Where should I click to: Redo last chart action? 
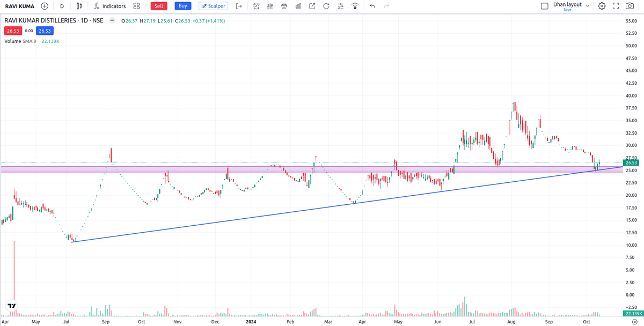pyautogui.click(x=386, y=6)
